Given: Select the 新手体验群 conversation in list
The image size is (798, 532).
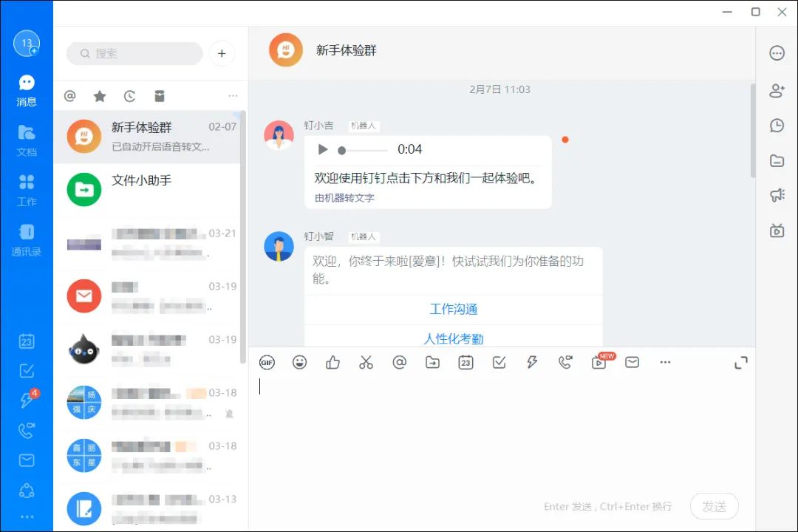Looking at the screenshot, I should (x=147, y=137).
